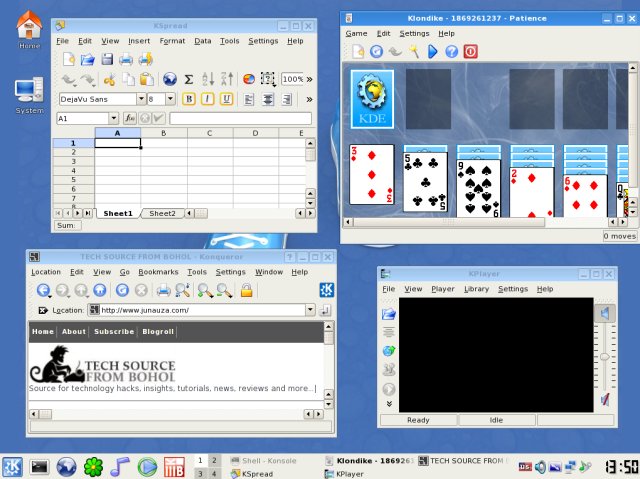The height and width of the screenshot is (479, 640).
Task: Start a new Klondike game with the new icon
Action: coord(358,51)
